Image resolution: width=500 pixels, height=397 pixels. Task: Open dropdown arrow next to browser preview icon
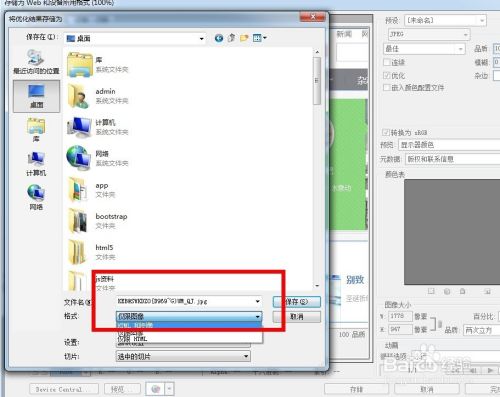[x=169, y=389]
